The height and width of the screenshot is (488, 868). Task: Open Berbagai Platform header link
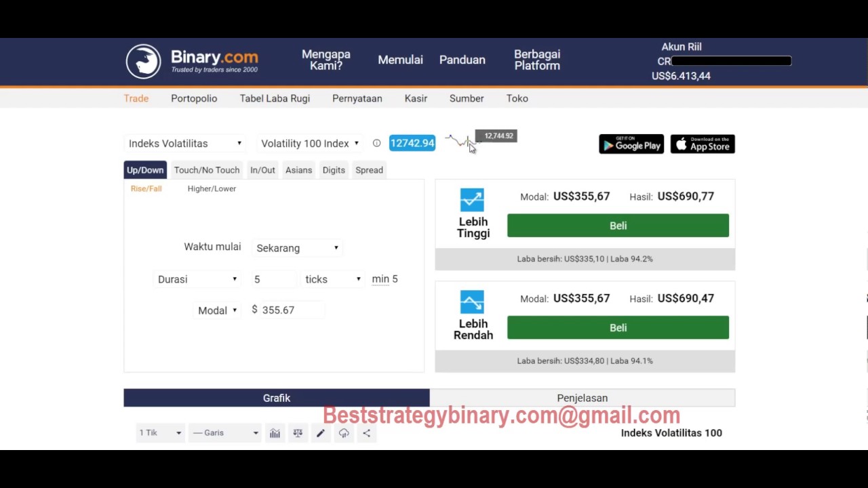pyautogui.click(x=537, y=60)
